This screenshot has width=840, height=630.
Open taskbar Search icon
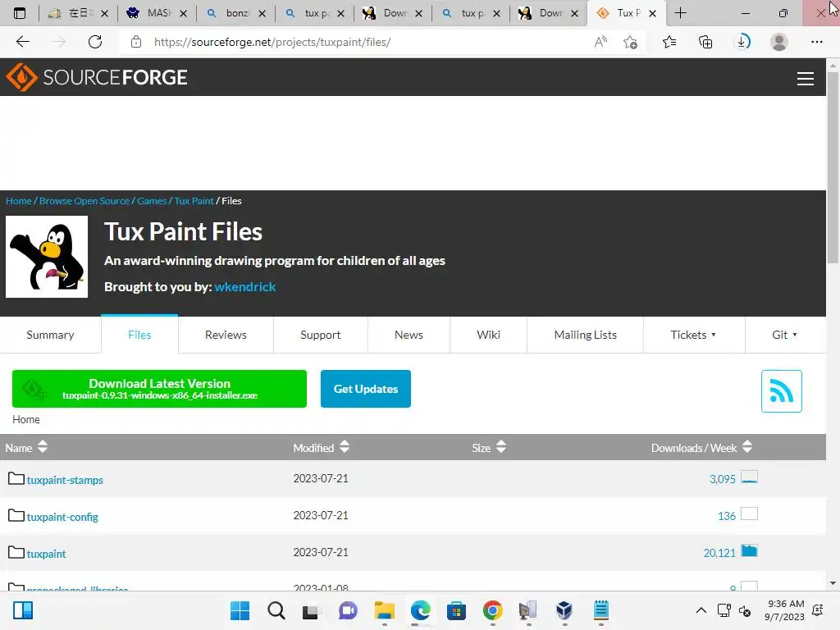pos(276,610)
